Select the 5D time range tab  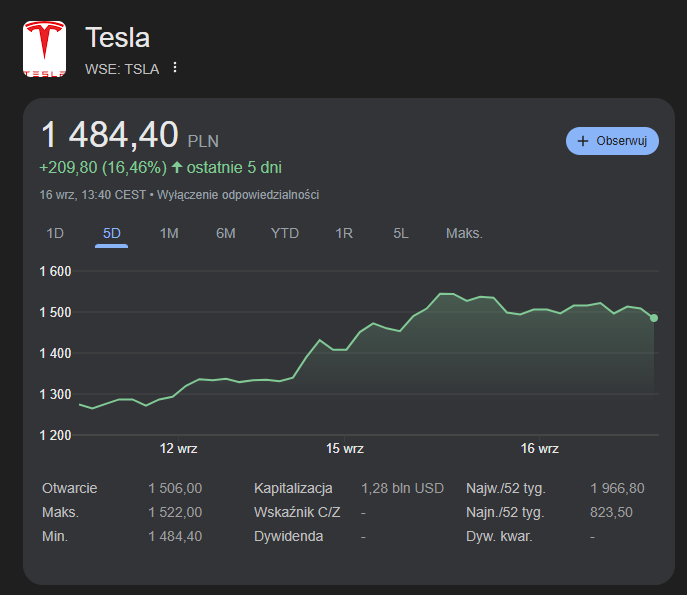[111, 233]
